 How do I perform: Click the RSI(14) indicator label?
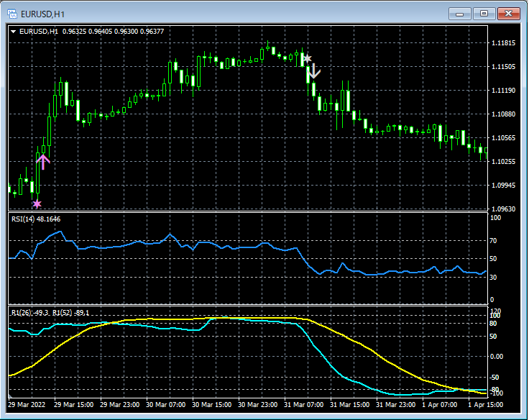pos(36,219)
